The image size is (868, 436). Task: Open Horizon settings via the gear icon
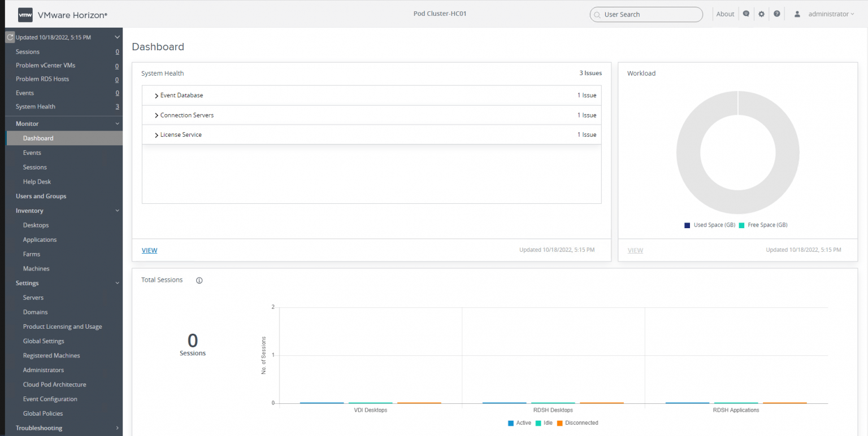[x=761, y=14]
